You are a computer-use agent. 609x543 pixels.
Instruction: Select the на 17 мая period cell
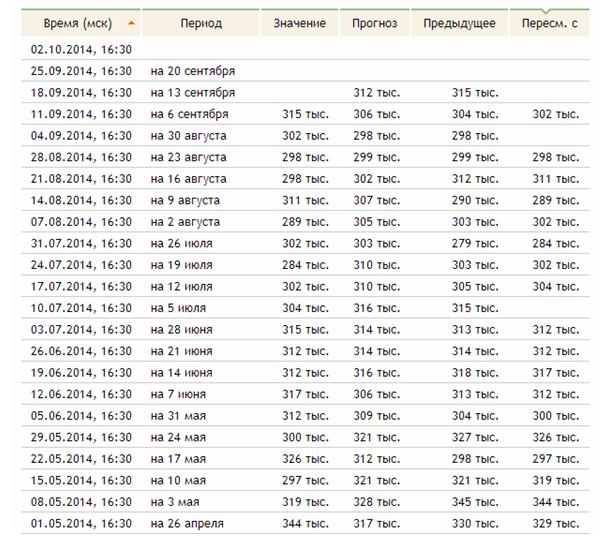click(178, 459)
